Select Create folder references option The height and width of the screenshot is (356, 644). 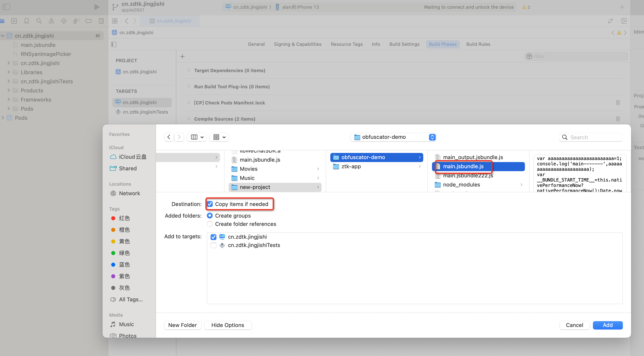pos(210,224)
